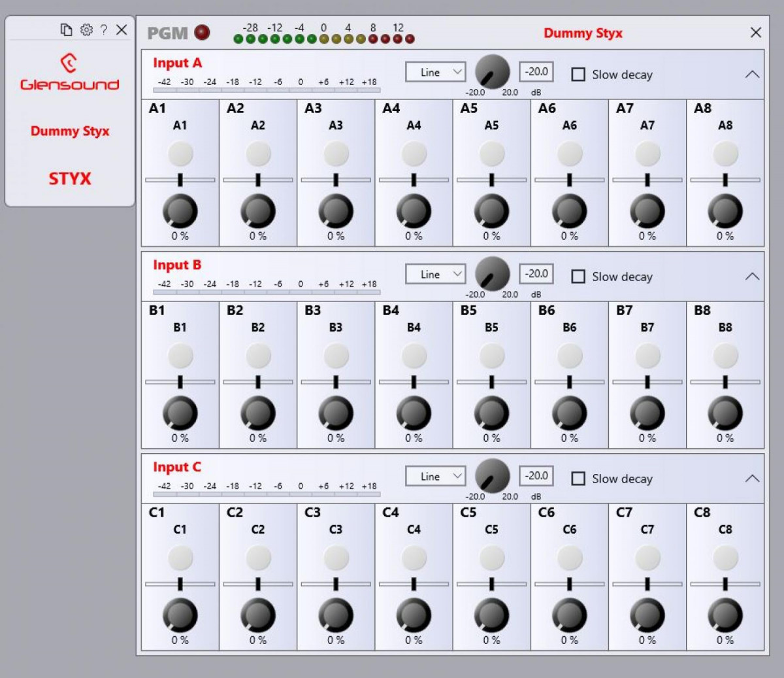This screenshot has height=678, width=784.
Task: Click the Input B gain value field
Action: click(536, 274)
